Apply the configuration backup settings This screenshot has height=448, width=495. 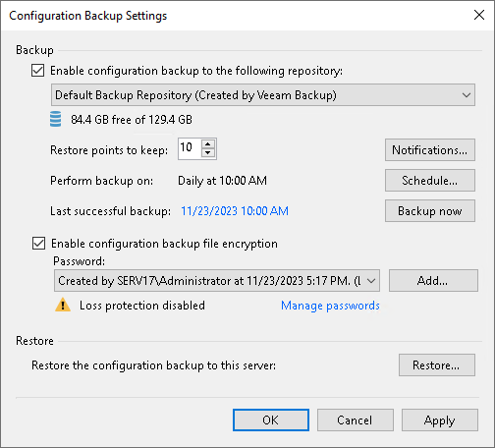click(x=440, y=420)
